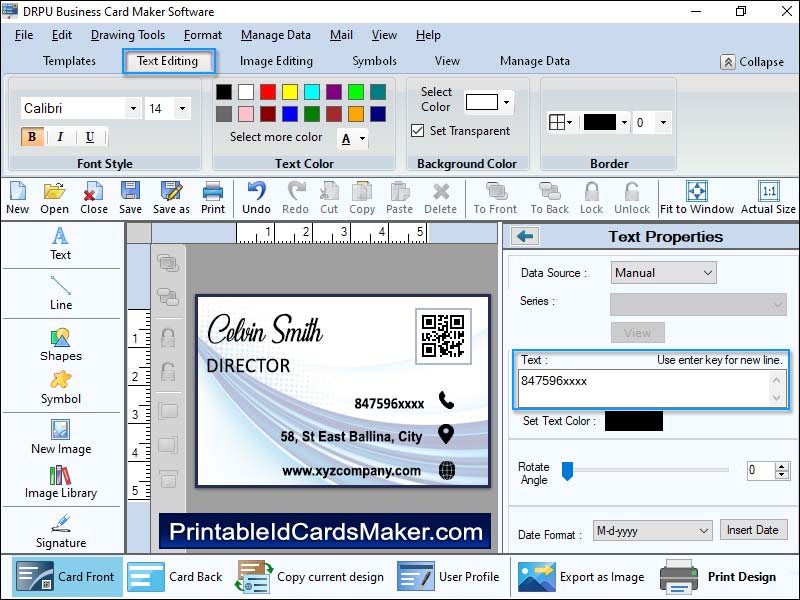Image resolution: width=800 pixels, height=600 pixels.
Task: Click the Save as icon
Action: [171, 197]
